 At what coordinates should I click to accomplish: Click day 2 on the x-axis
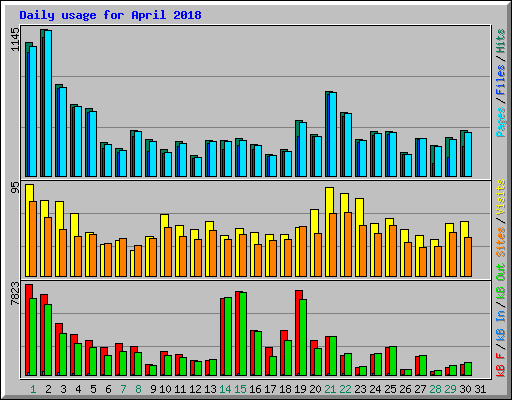[x=48, y=389]
